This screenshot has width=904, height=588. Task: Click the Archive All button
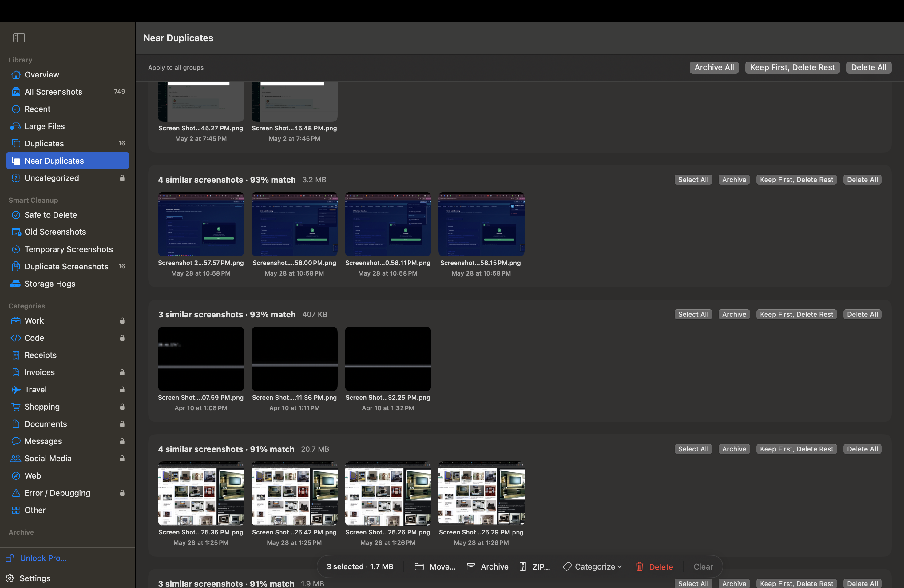pyautogui.click(x=714, y=67)
